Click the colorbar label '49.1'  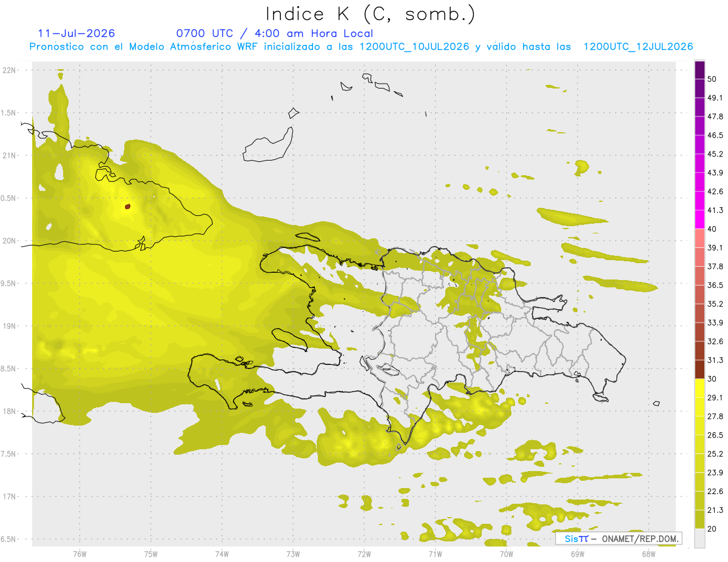coord(715,98)
